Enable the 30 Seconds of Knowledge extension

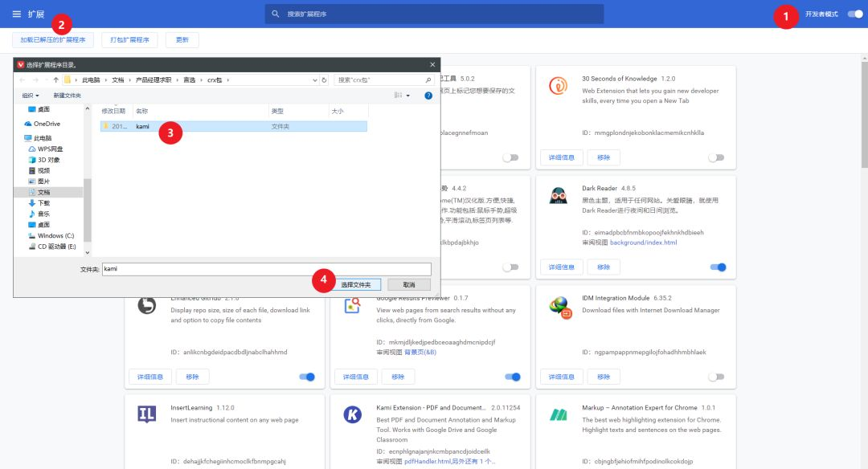coord(716,157)
